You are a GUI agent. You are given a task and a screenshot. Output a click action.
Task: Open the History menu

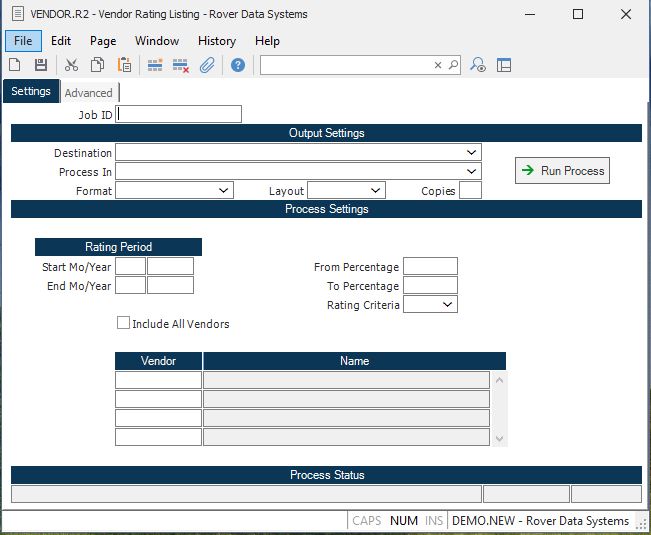coord(217,41)
